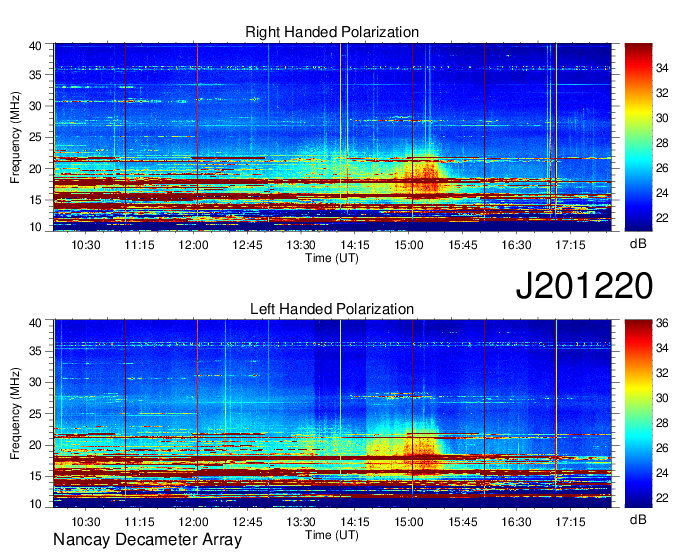The image size is (680, 552).
Task: Click the "40" frequency tick of the left-handed plot
Action: (35, 323)
